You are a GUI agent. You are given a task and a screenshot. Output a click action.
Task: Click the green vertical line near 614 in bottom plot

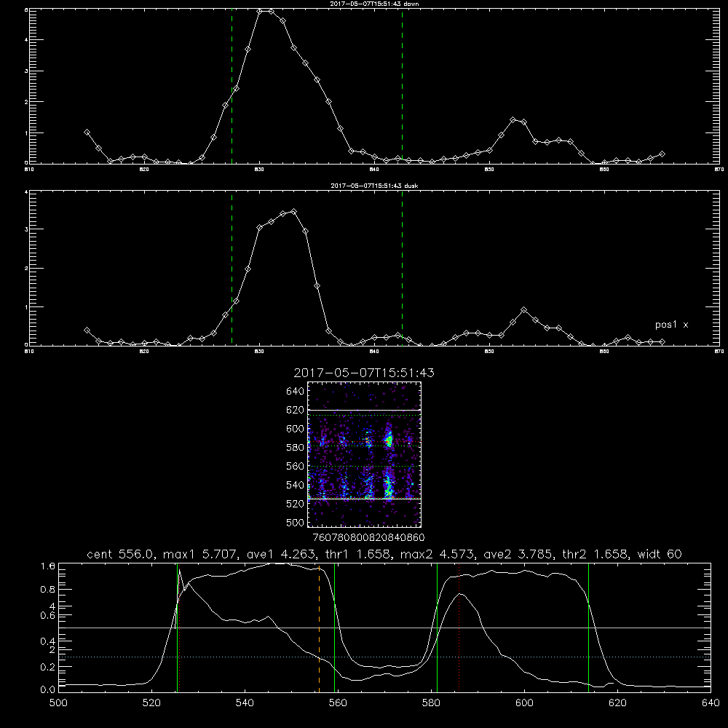point(588,627)
